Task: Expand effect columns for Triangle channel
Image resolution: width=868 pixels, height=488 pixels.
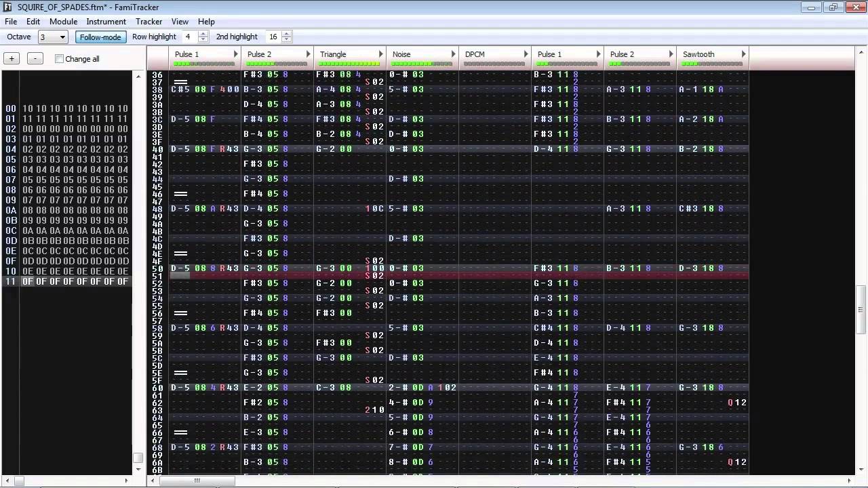Action: click(x=381, y=54)
